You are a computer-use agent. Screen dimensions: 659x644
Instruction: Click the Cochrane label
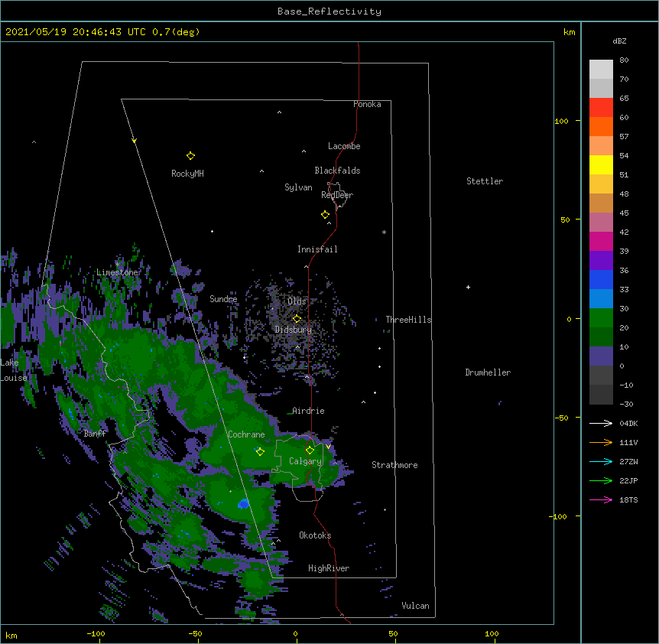coord(246,434)
